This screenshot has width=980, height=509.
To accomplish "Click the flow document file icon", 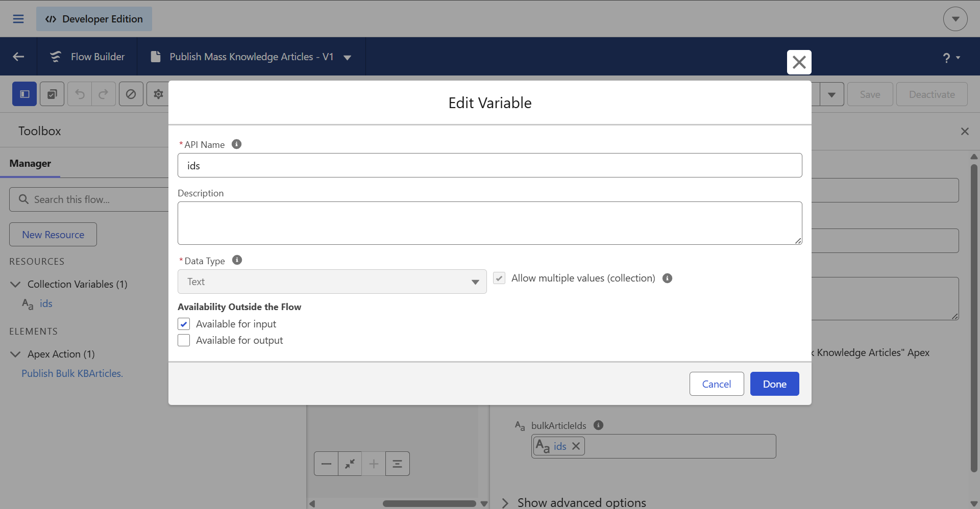I will [156, 57].
